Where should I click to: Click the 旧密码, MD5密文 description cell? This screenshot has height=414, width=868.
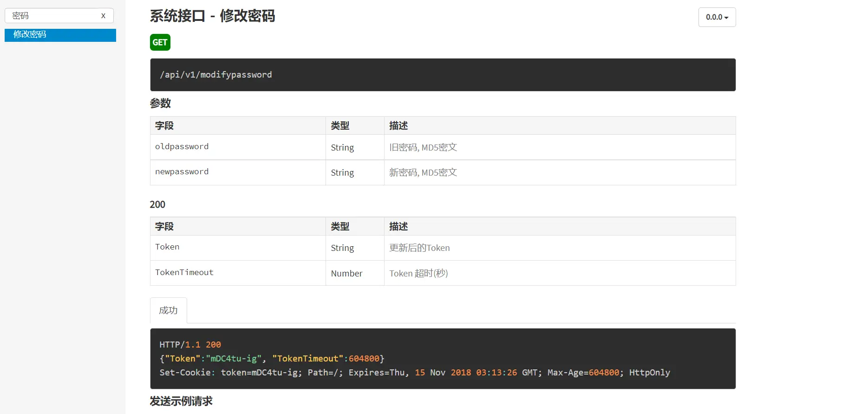[x=423, y=147]
